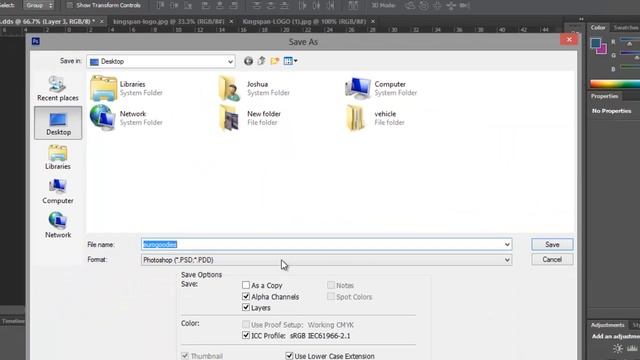This screenshot has height=360, width=640.
Task: Open Network in the places sidebar
Action: [x=58, y=226]
